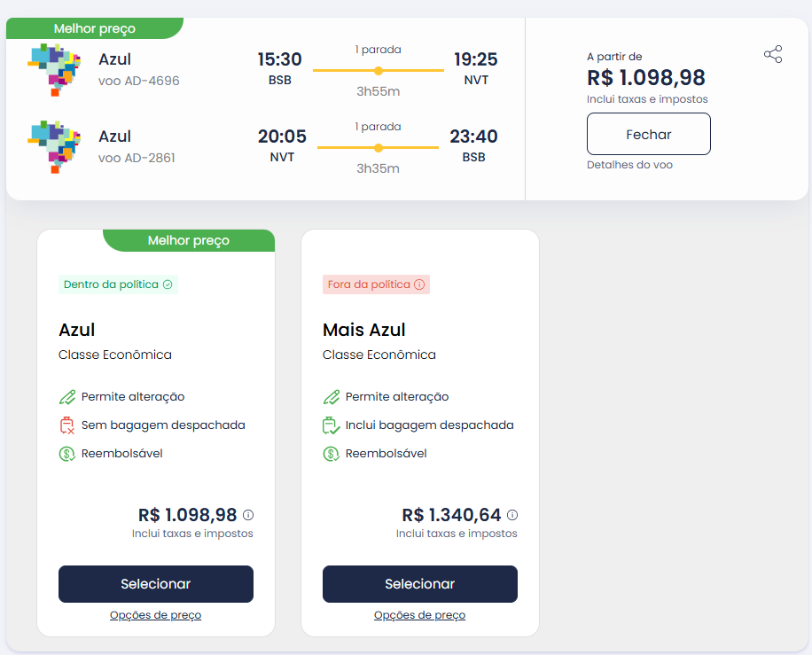Click the stop marker on BSB to NVT line

point(379,70)
